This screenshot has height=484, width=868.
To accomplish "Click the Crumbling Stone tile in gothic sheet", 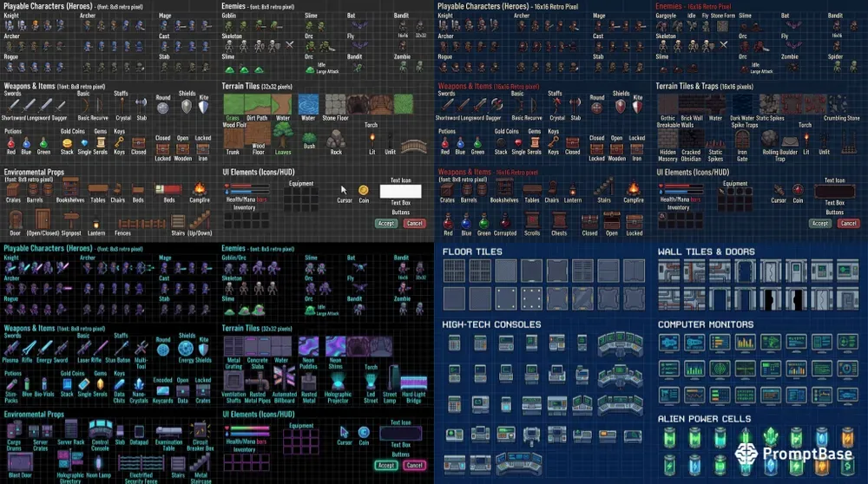I will tap(838, 104).
